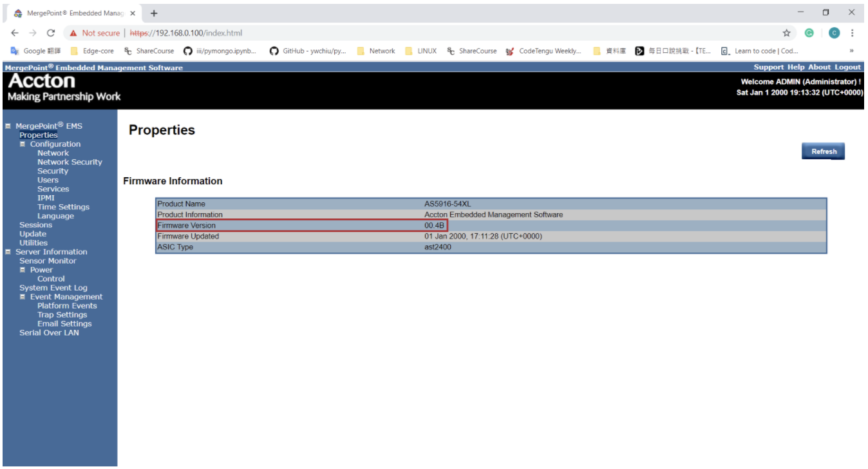Image resolution: width=868 pixels, height=469 pixels.
Task: Click the Accton logo
Action: [x=41, y=81]
